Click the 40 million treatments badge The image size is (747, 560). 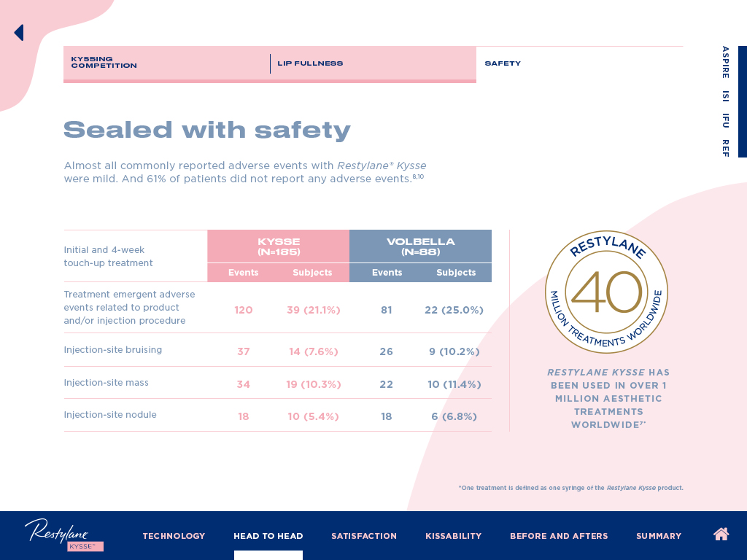pyautogui.click(x=606, y=292)
